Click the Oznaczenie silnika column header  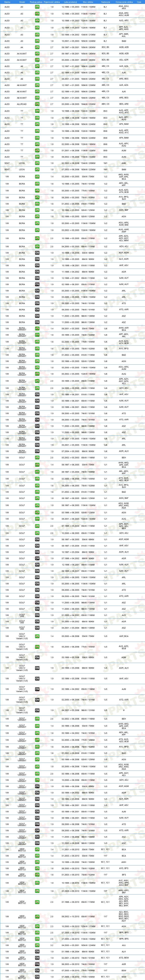pyautogui.click(x=124, y=2)
